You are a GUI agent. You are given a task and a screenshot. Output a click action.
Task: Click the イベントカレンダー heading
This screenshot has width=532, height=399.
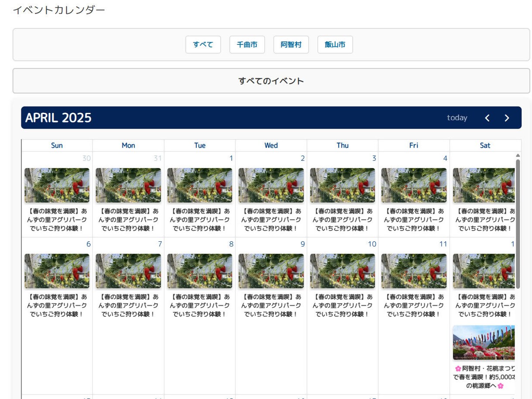[59, 10]
